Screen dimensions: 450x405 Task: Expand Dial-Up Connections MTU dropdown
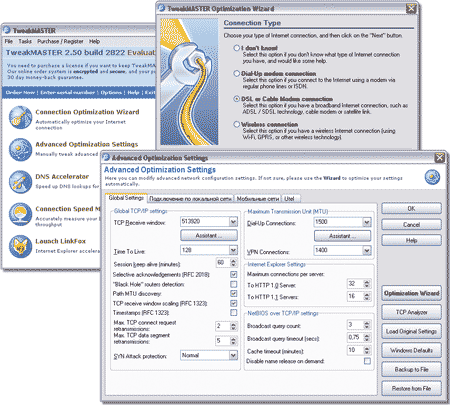367,222
